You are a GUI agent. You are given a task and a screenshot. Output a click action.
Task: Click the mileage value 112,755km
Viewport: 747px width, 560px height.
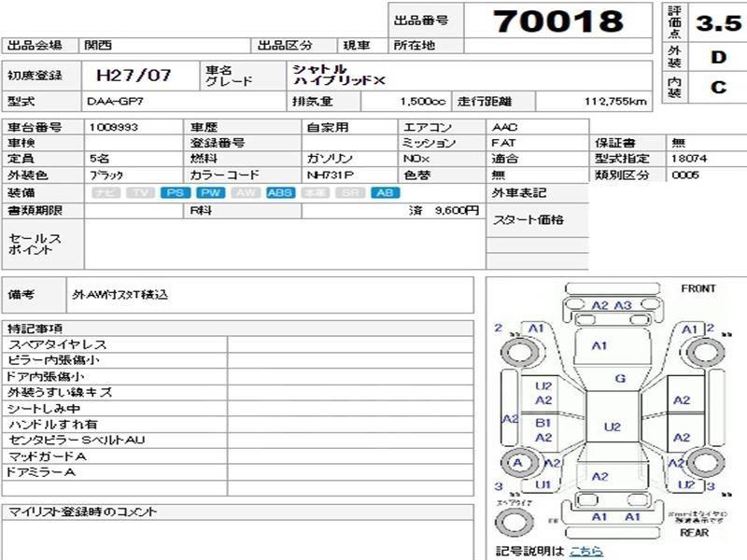pos(615,102)
